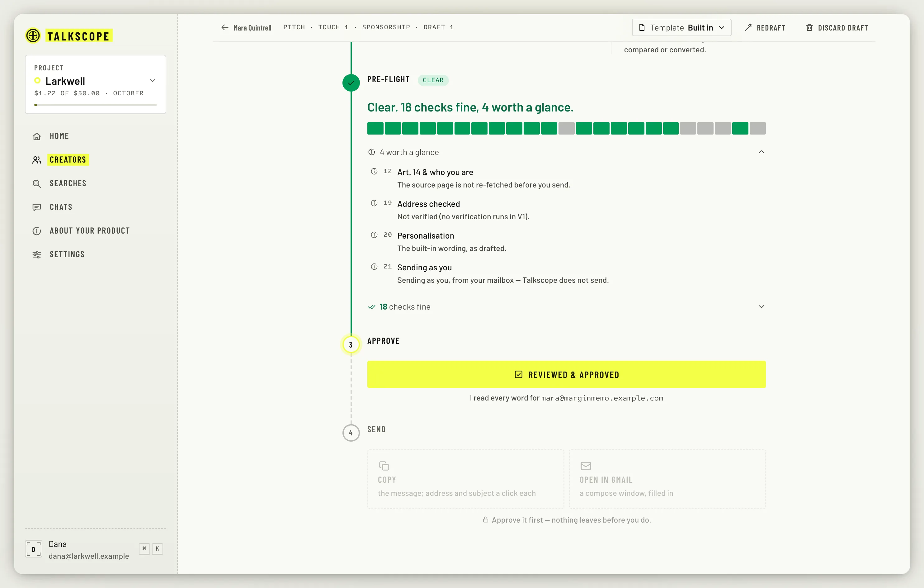Viewport: 924px width, 588px height.
Task: Click the CLEAR status badge
Action: tap(433, 80)
